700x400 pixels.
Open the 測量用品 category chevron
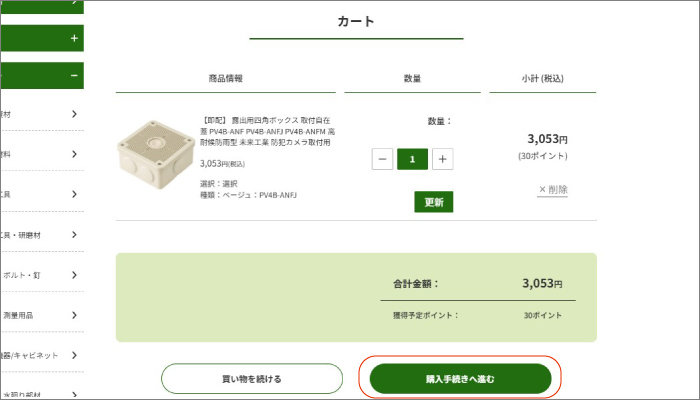(x=74, y=314)
